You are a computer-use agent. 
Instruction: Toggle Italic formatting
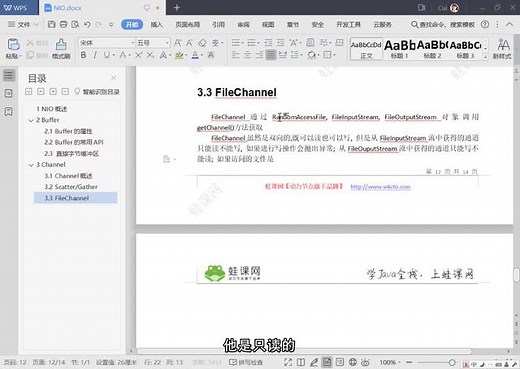95,55
